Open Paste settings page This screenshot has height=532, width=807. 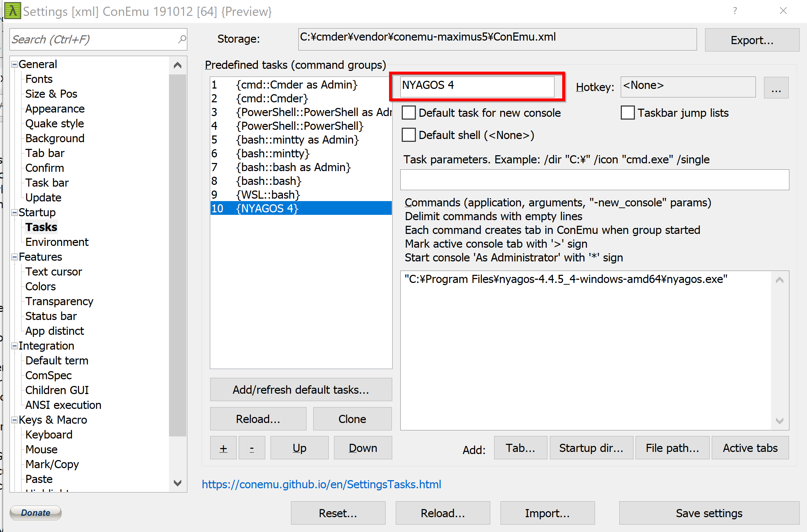(x=39, y=479)
